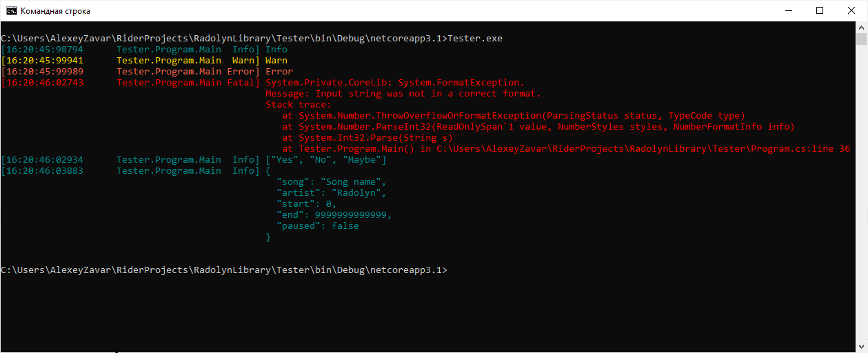868x353 pixels.
Task: Click the JSON line "start": 0
Action: [x=307, y=204]
